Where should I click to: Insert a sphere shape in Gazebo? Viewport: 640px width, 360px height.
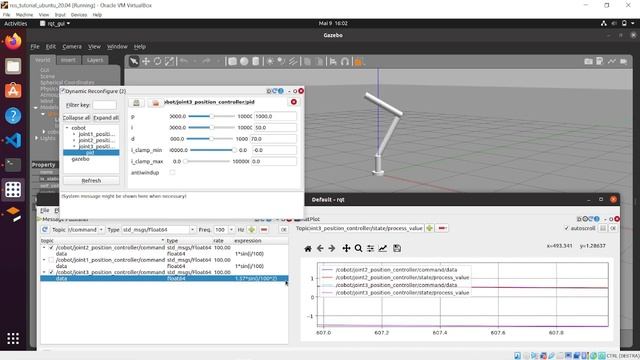244,61
